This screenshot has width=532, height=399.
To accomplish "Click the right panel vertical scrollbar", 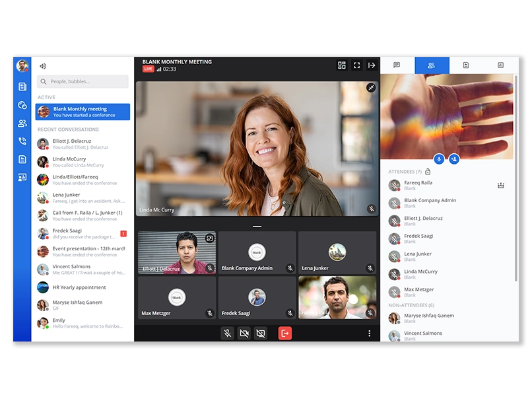I will [516, 178].
